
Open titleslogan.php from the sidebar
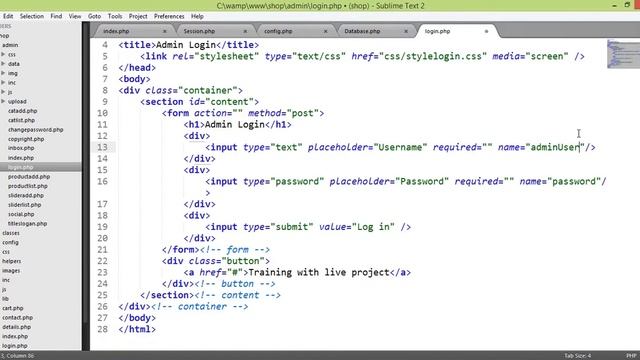coord(27,223)
